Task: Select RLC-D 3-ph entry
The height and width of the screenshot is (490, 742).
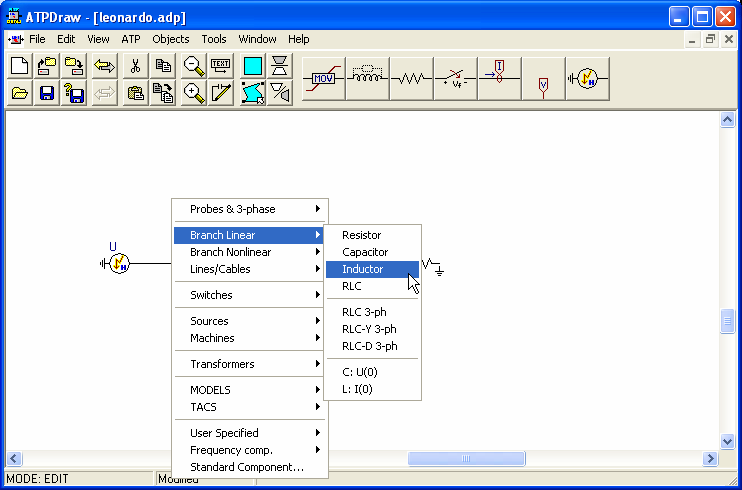Action: pos(372,347)
